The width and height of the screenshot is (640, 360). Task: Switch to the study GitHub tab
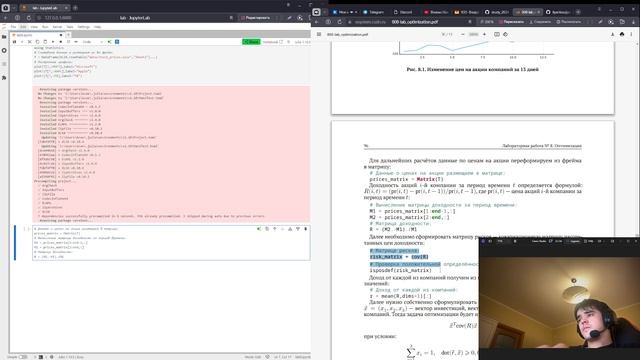pos(497,12)
